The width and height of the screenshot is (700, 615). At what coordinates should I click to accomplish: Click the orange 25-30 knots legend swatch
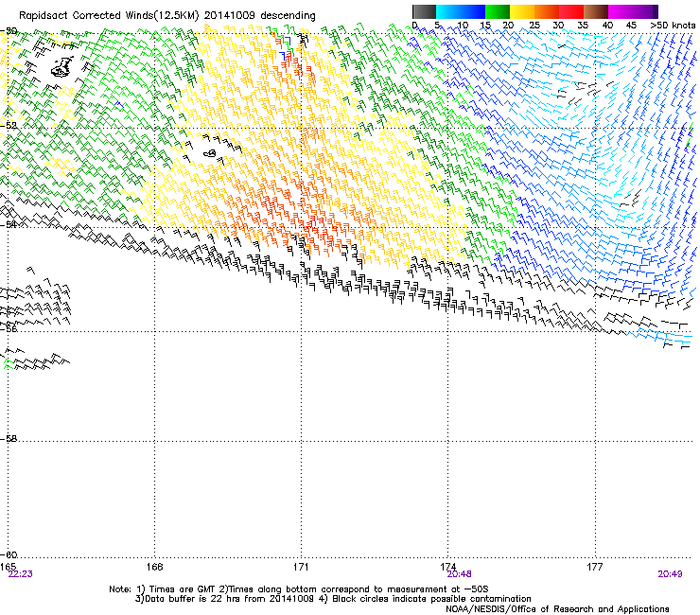(547, 11)
